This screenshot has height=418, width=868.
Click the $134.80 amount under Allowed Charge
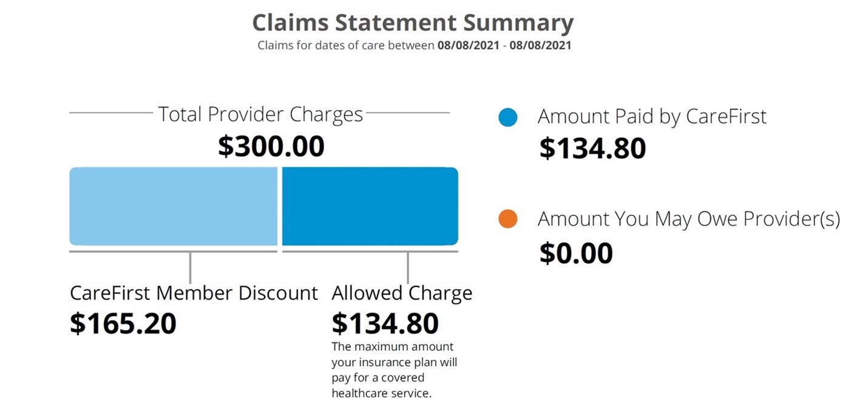385,324
